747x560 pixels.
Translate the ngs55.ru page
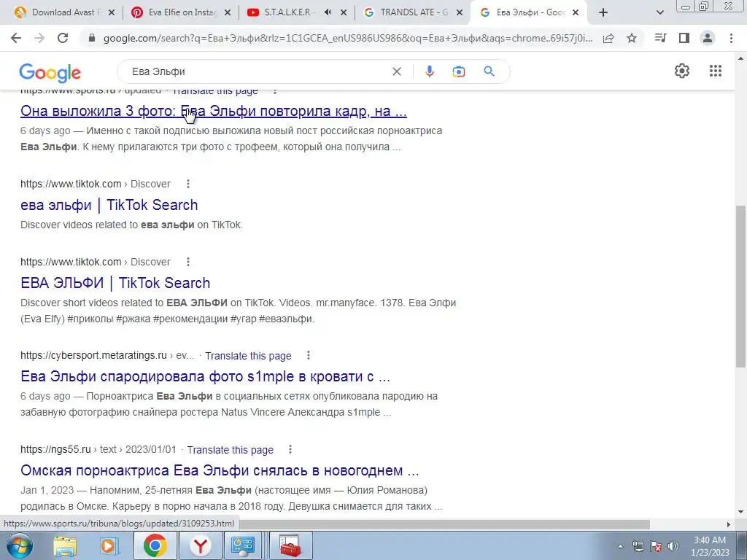tap(230, 449)
